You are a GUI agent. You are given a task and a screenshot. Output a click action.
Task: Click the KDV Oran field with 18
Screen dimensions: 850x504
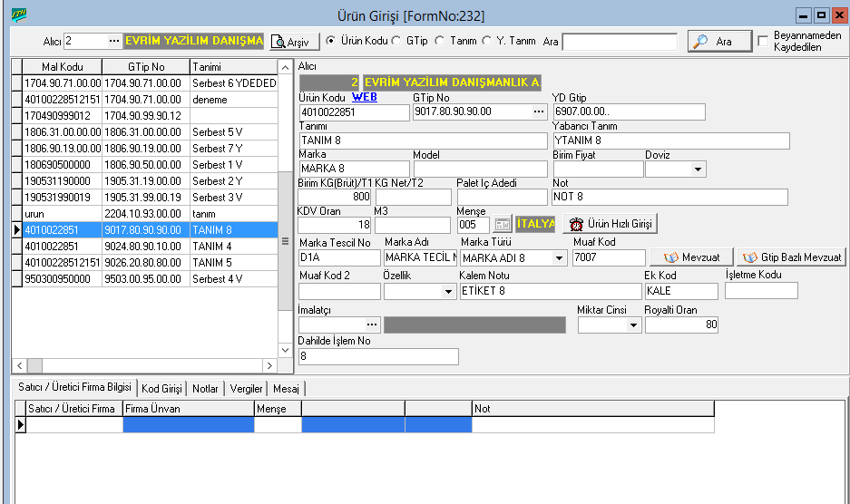[x=335, y=225]
